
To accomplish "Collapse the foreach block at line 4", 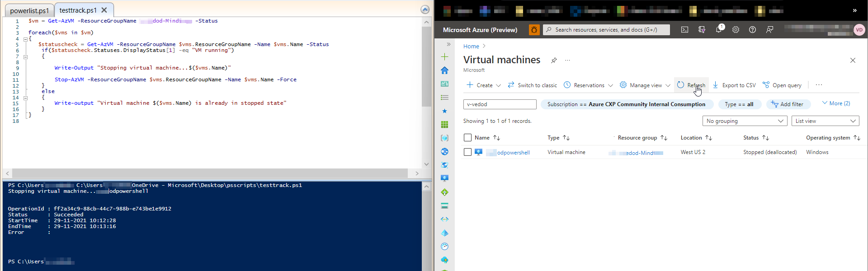I will tap(25, 39).
